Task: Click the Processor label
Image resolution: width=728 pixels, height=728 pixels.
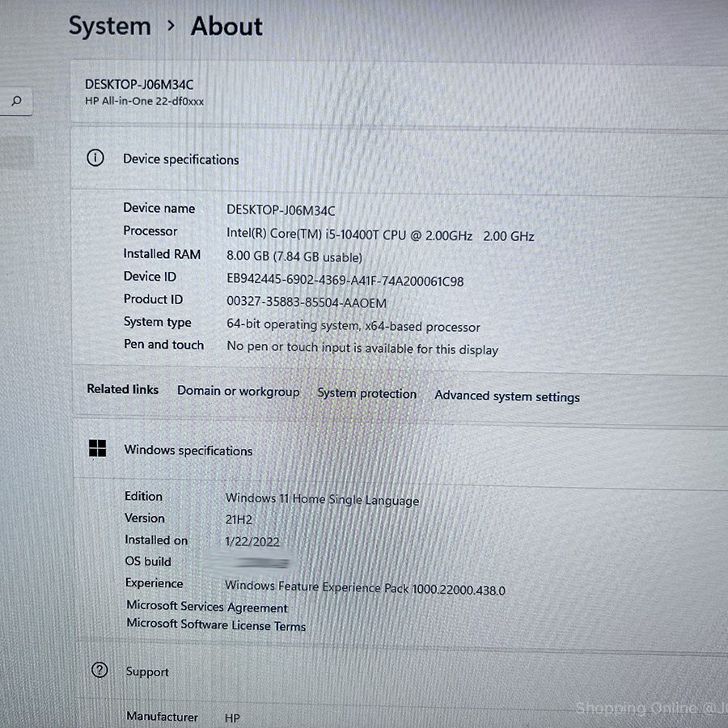Action: tap(150, 231)
